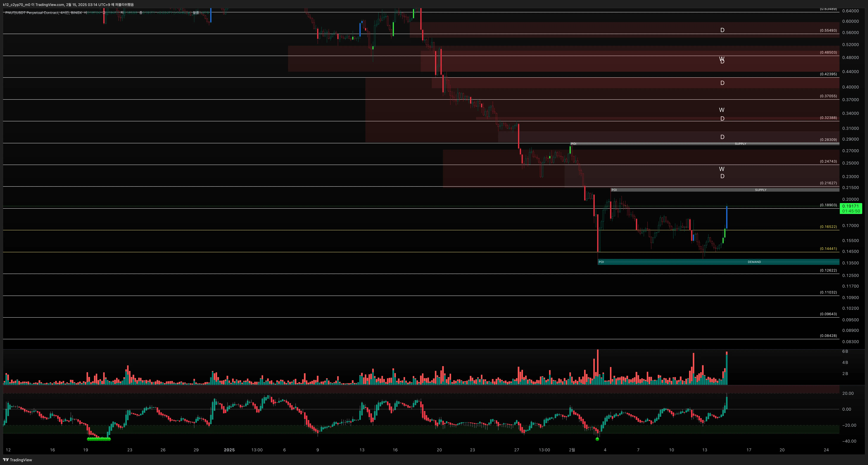Click the yellow (0.16522) level label

pos(828,227)
